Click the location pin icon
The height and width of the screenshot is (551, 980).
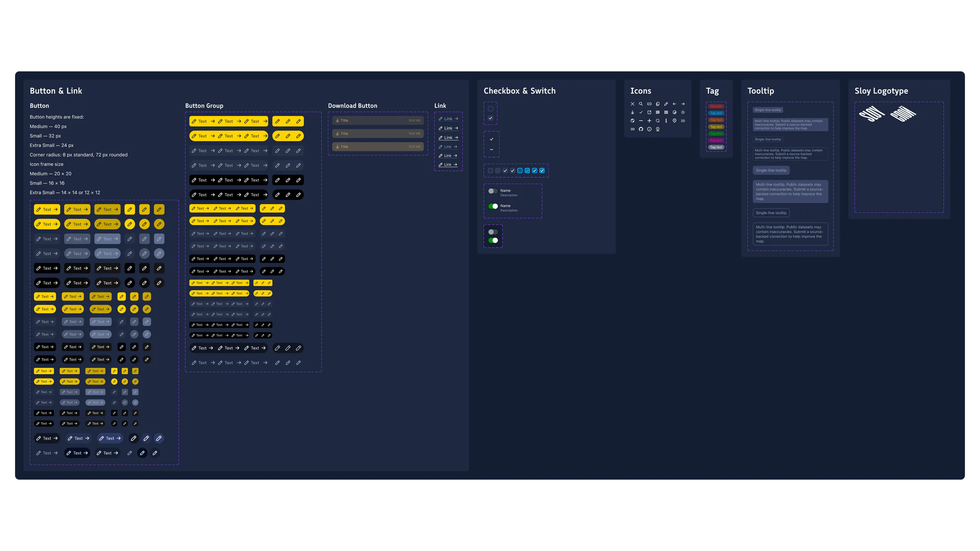[x=675, y=121]
